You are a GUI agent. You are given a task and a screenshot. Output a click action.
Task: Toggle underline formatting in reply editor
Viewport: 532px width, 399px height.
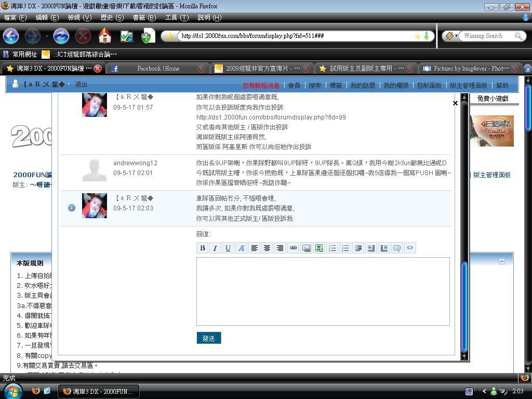tap(228, 248)
